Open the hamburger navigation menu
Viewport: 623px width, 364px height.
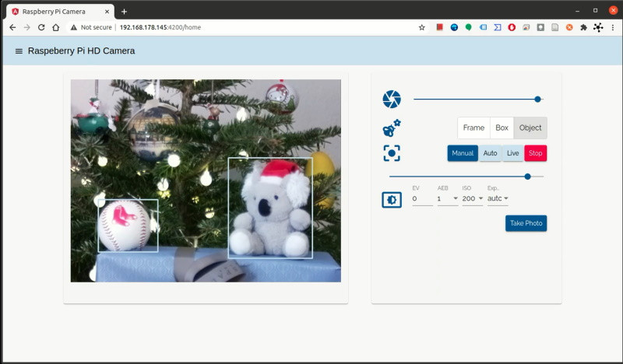[x=19, y=51]
